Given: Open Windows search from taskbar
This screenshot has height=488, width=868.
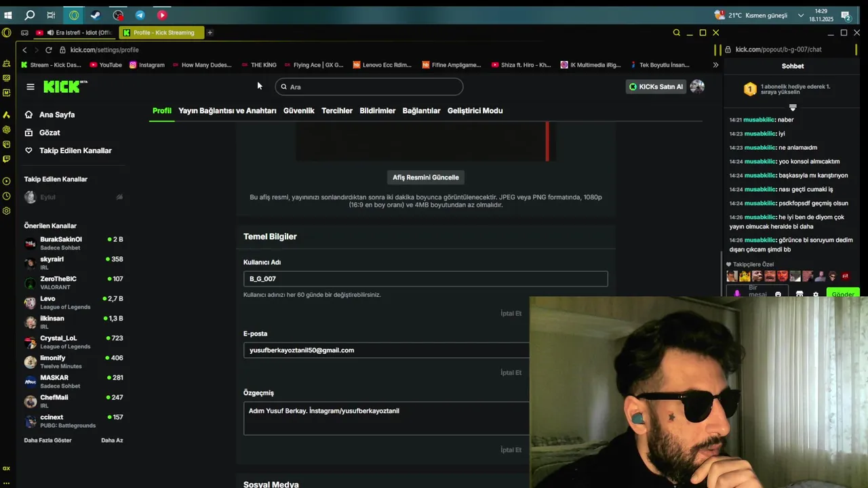Looking at the screenshot, I should (x=30, y=15).
